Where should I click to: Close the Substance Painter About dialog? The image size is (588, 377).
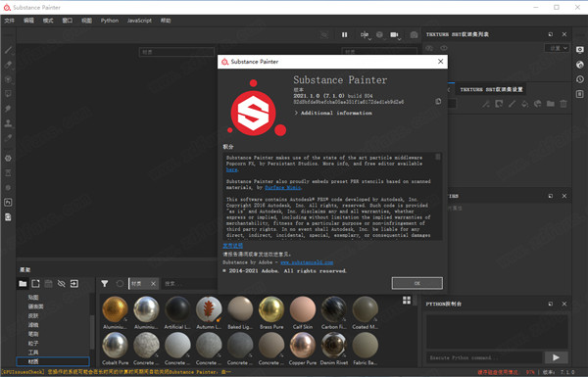click(x=440, y=62)
